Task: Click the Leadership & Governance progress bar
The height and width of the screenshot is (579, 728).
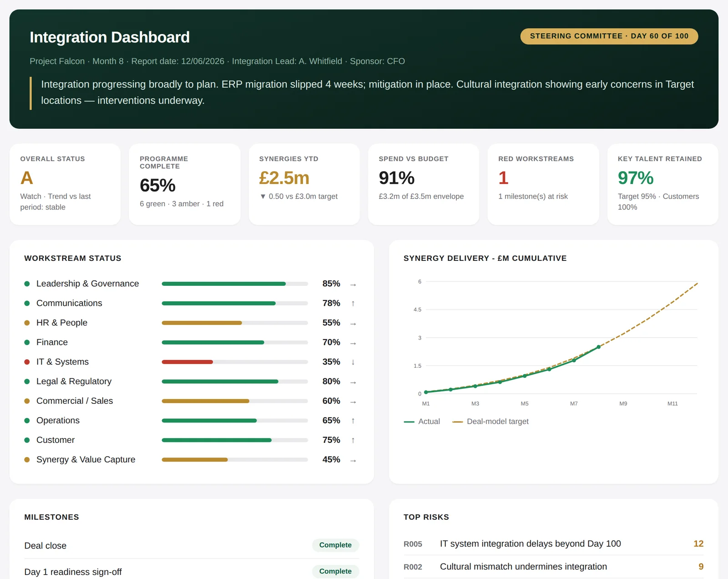Action: pyautogui.click(x=235, y=284)
